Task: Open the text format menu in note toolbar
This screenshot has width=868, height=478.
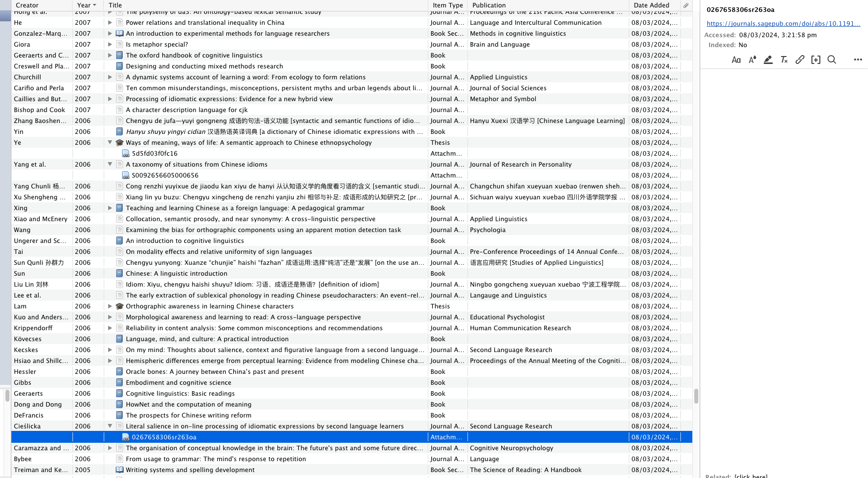Action: coord(736,60)
